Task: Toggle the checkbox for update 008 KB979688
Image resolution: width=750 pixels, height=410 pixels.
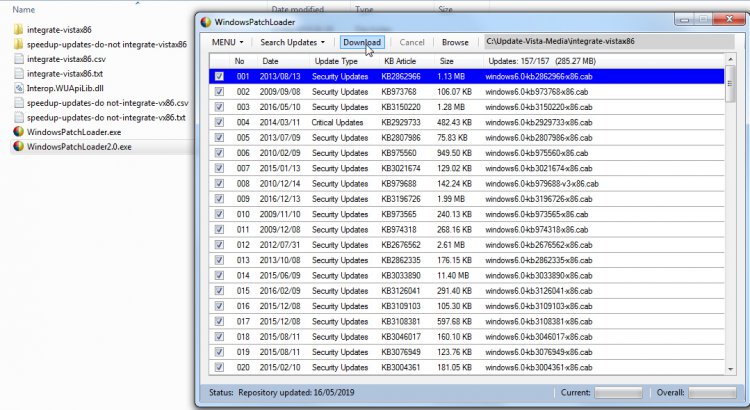Action: pyautogui.click(x=219, y=184)
